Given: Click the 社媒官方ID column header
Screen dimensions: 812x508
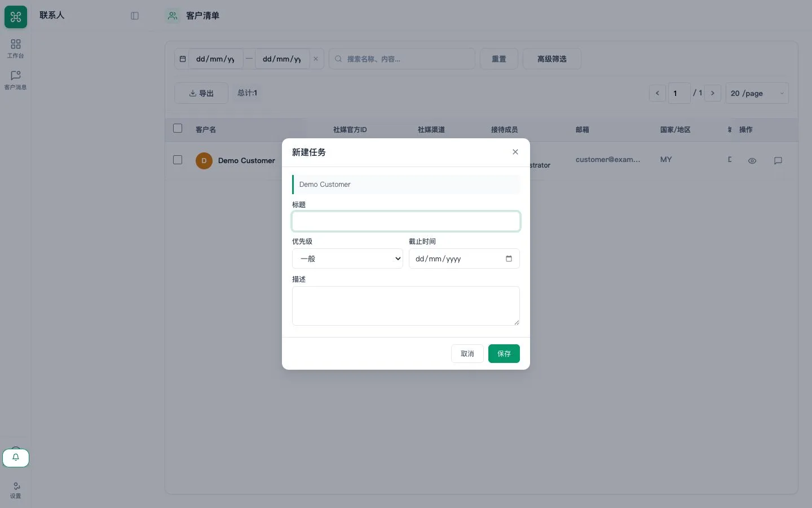Looking at the screenshot, I should (350, 130).
